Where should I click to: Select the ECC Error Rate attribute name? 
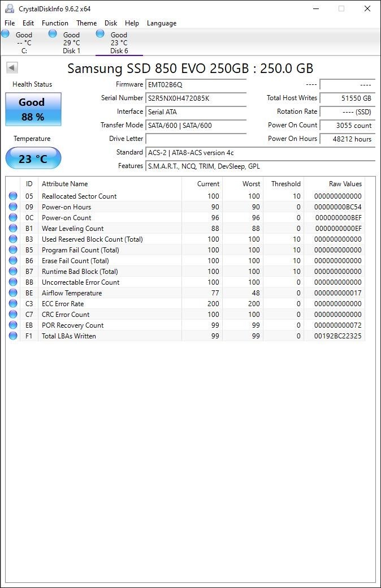(63, 304)
